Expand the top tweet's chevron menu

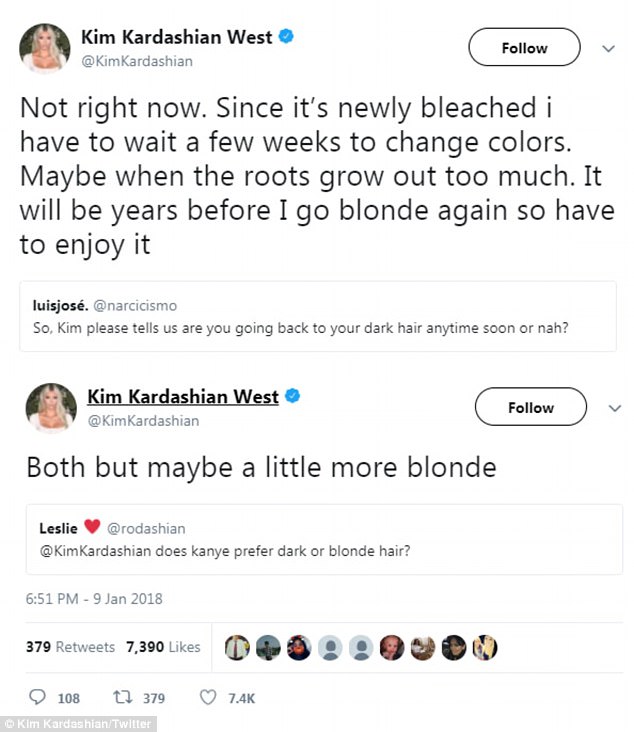pyautogui.click(x=606, y=48)
